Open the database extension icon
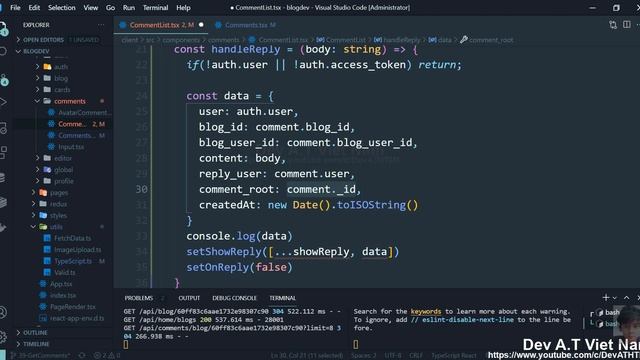The height and width of the screenshot is (360, 640). pos(3,178)
